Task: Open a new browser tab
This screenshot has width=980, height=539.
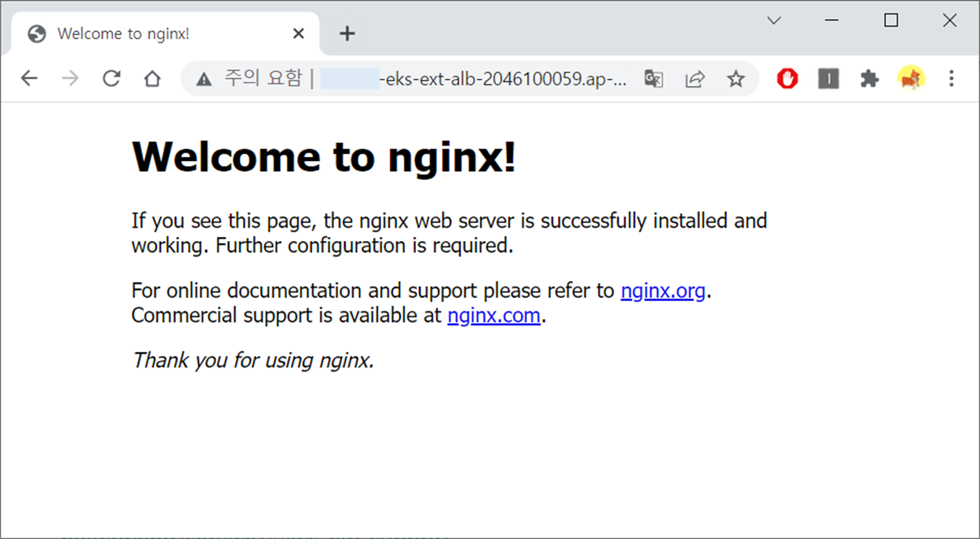Action: [347, 33]
